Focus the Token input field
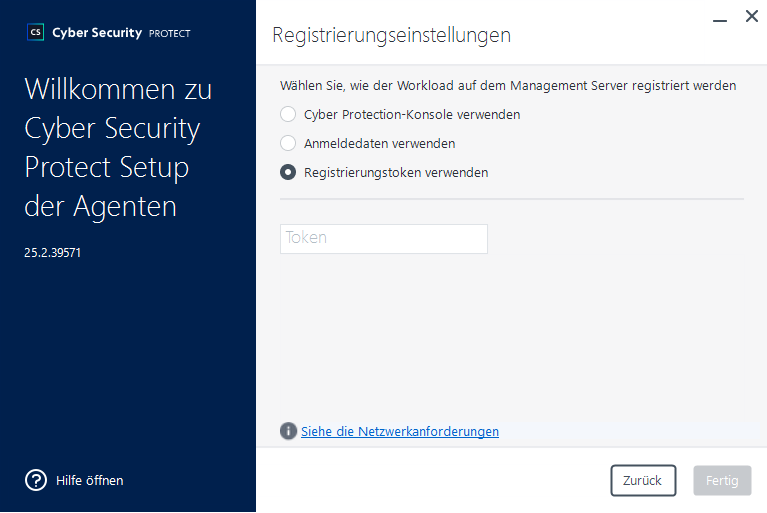The height and width of the screenshot is (513, 767). pos(383,238)
